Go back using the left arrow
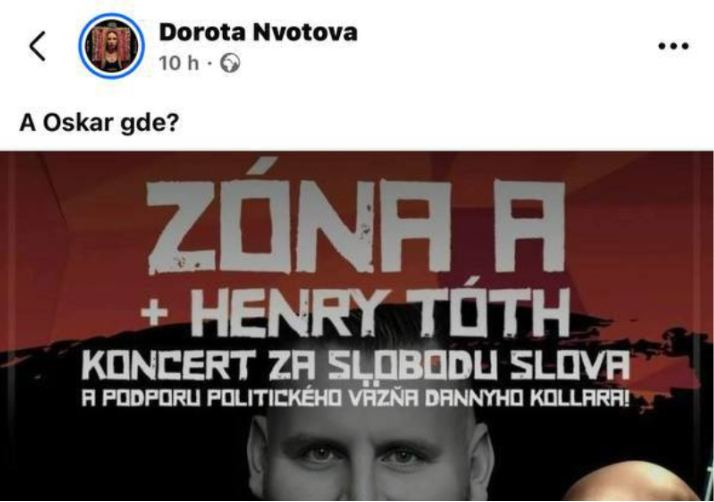 (37, 46)
